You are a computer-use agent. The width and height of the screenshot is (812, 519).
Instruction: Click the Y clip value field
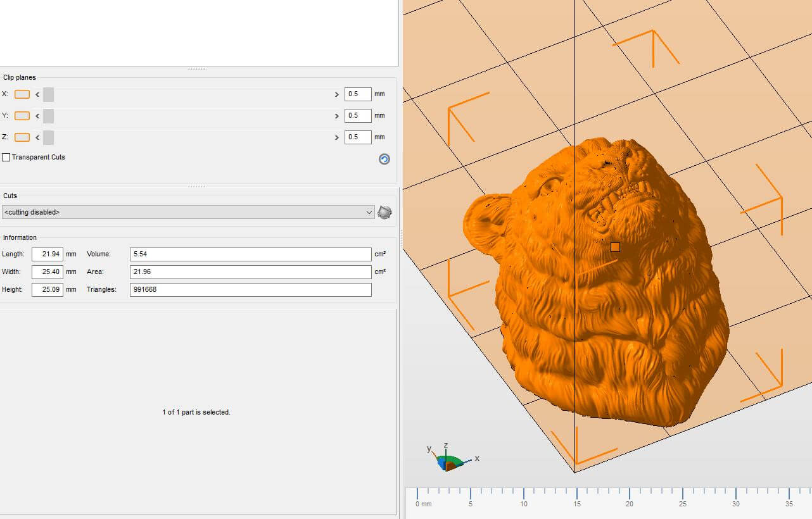click(x=357, y=116)
